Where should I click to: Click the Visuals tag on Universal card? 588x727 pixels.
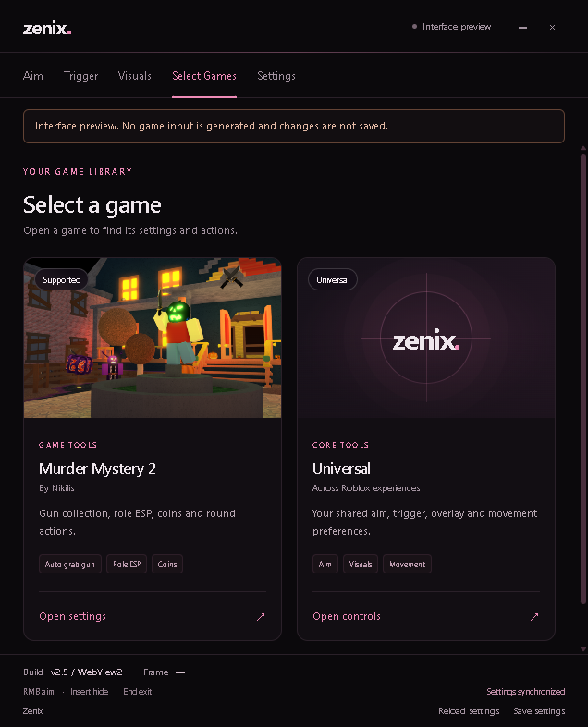tap(361, 564)
